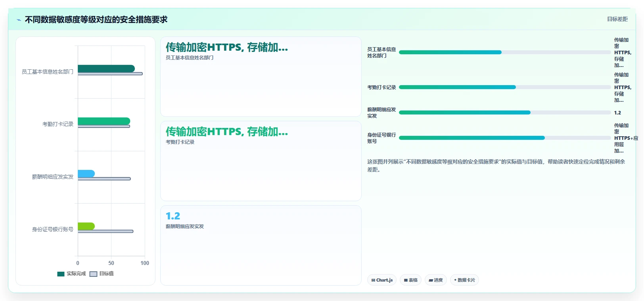Click the header icon beside the dashboard title
Screen dimensions: 644x301
tap(19, 20)
